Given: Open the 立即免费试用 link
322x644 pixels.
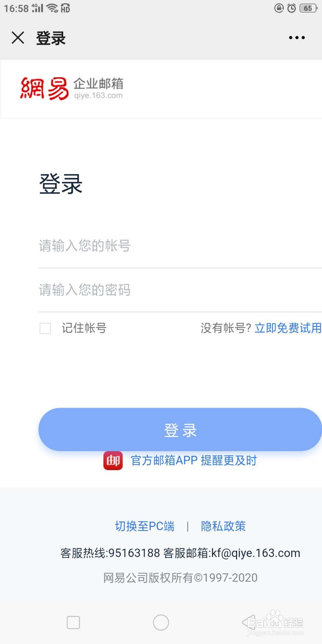Looking at the screenshot, I should 288,328.
